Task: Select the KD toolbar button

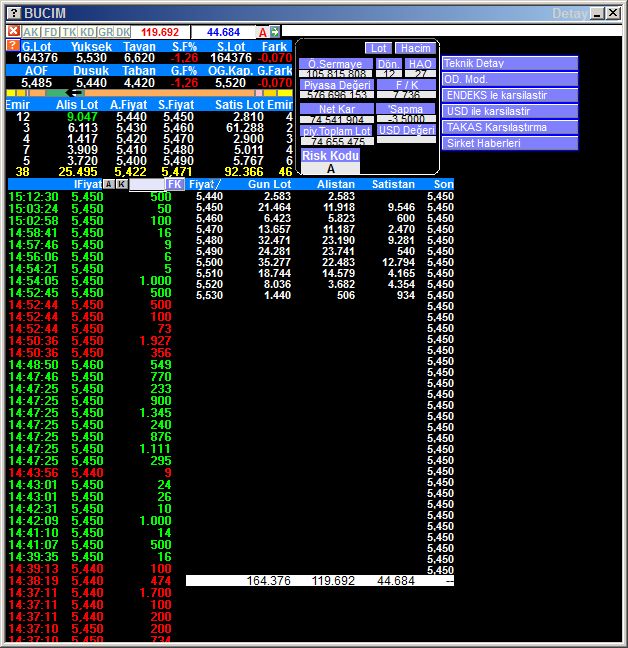Action: click(87, 32)
